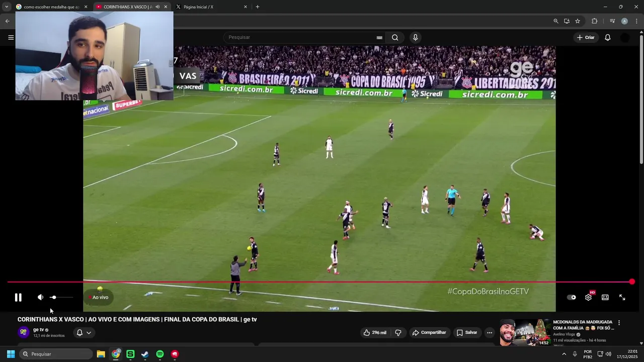Open Steam from the taskbar

[145, 354]
